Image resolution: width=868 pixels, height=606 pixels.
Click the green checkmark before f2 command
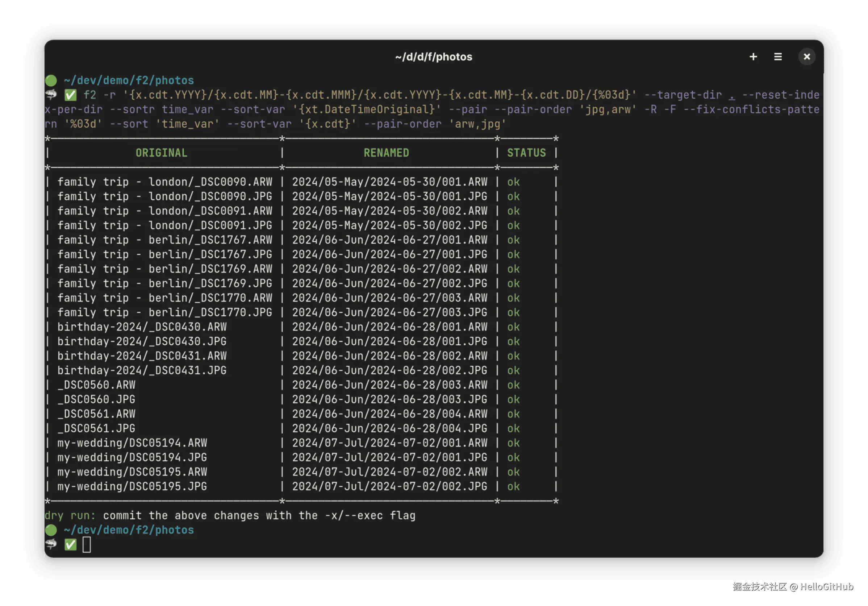(x=70, y=95)
